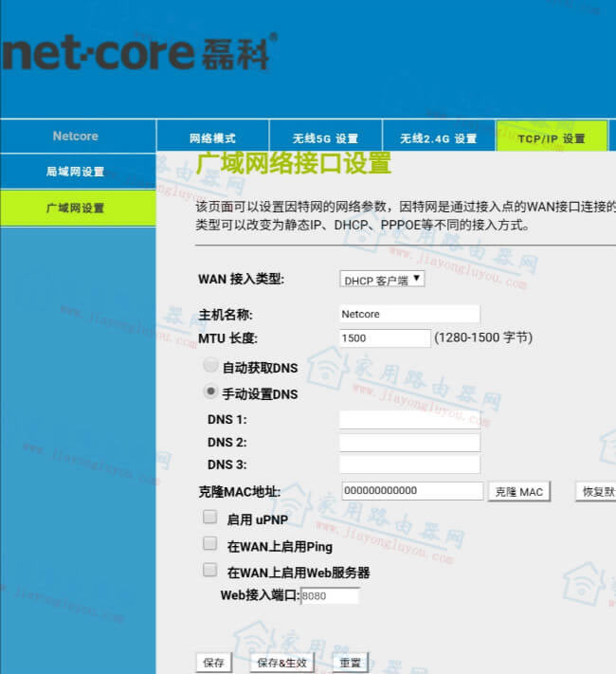This screenshot has height=674, width=616.
Task: Click the 广域网络接口设置 page heading
Action: (x=294, y=163)
